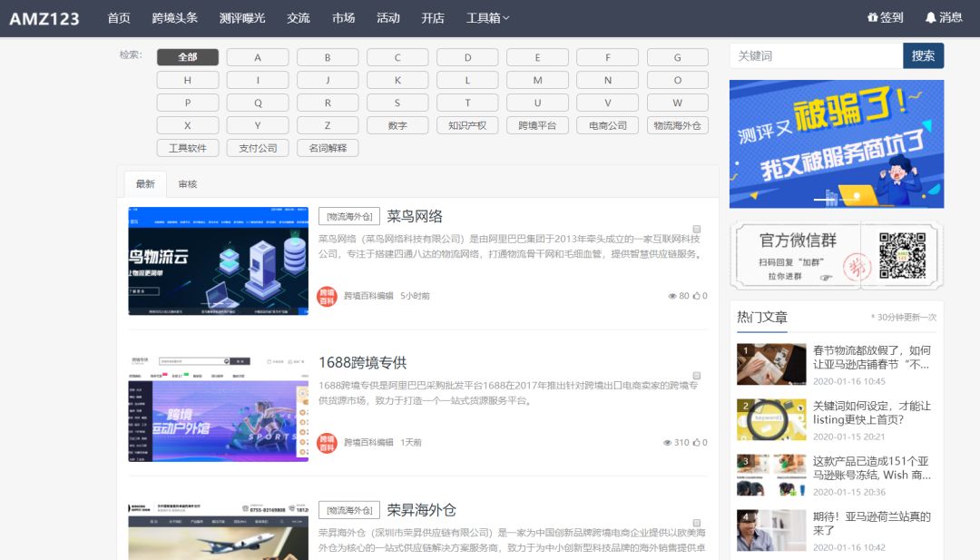Screen dimensions: 980x560
Task: Click the 搜索 search button
Action: [x=923, y=55]
